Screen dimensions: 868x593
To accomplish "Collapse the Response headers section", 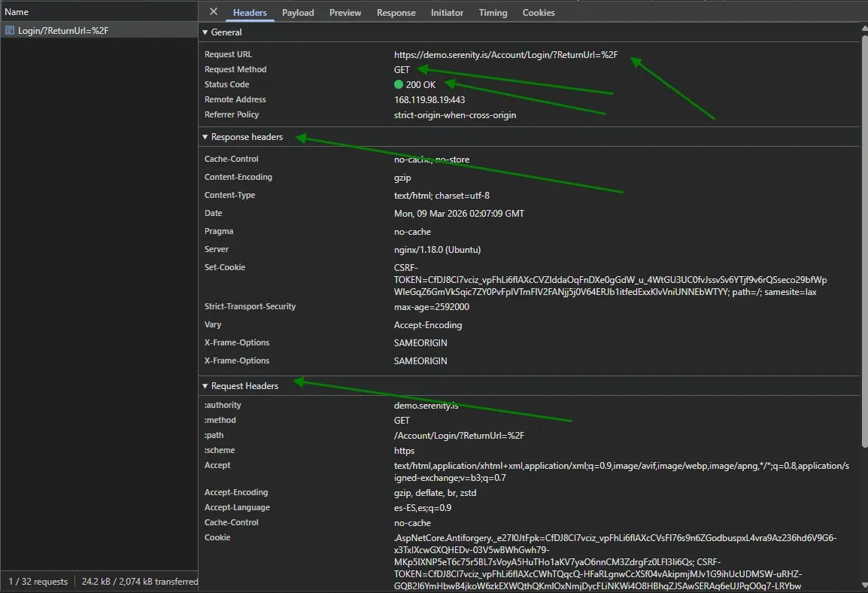I will point(205,137).
